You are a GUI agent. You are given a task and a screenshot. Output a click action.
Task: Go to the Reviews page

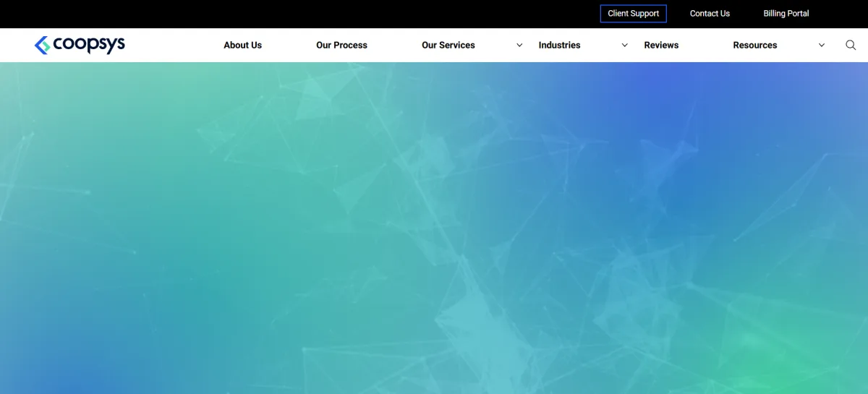(661, 45)
